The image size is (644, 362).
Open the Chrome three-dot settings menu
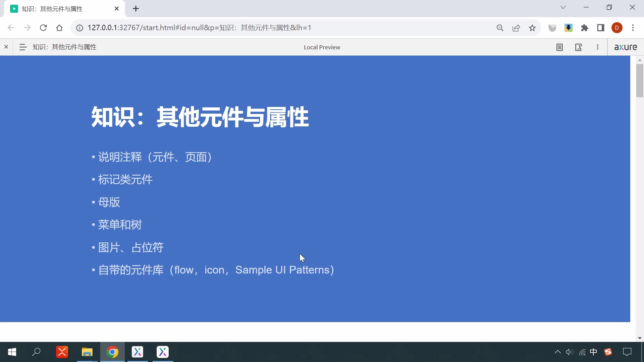coord(633,28)
